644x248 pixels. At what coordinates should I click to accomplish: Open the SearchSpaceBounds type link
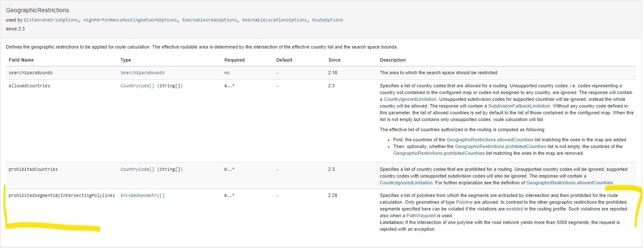coord(143,73)
